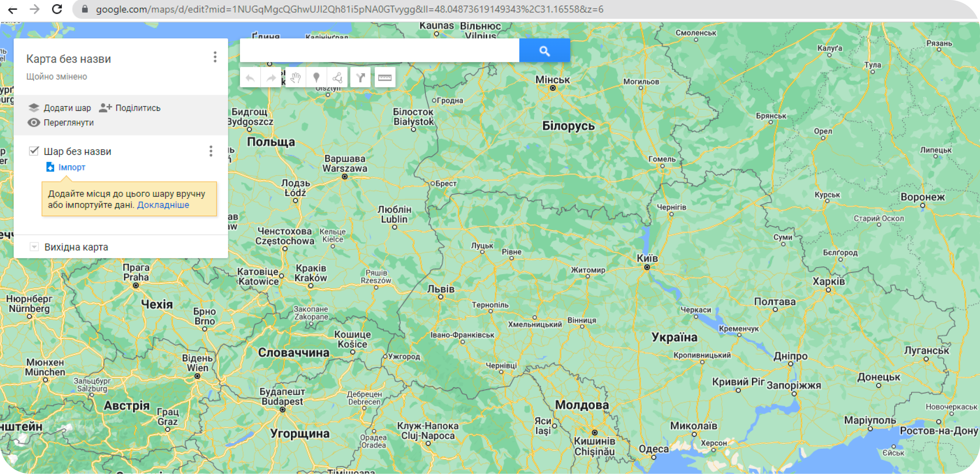980x474 pixels.
Task: Click the map search input field
Action: (x=379, y=51)
